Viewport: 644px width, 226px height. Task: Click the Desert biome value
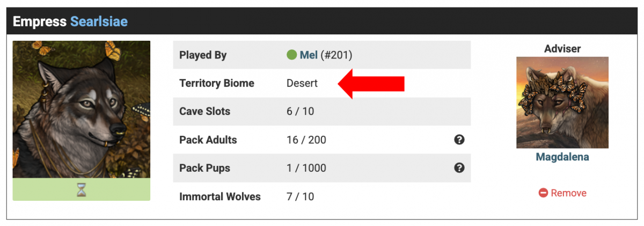click(302, 83)
